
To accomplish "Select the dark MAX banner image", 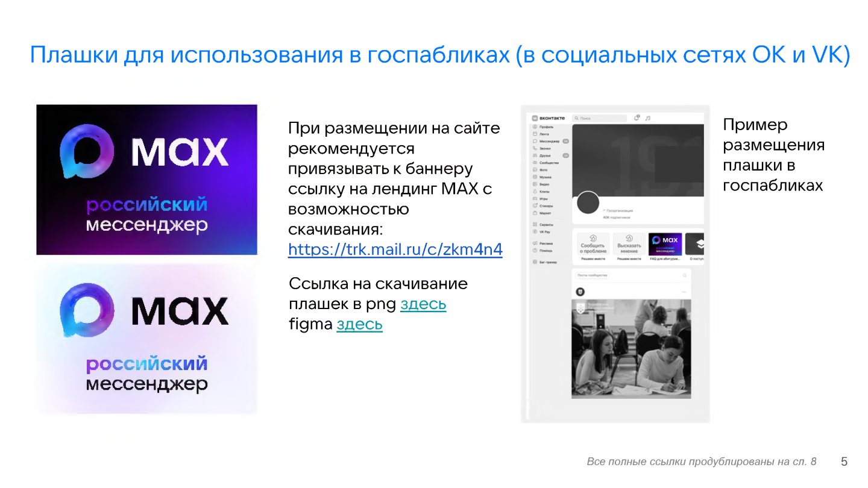I will pyautogui.click(x=147, y=180).
